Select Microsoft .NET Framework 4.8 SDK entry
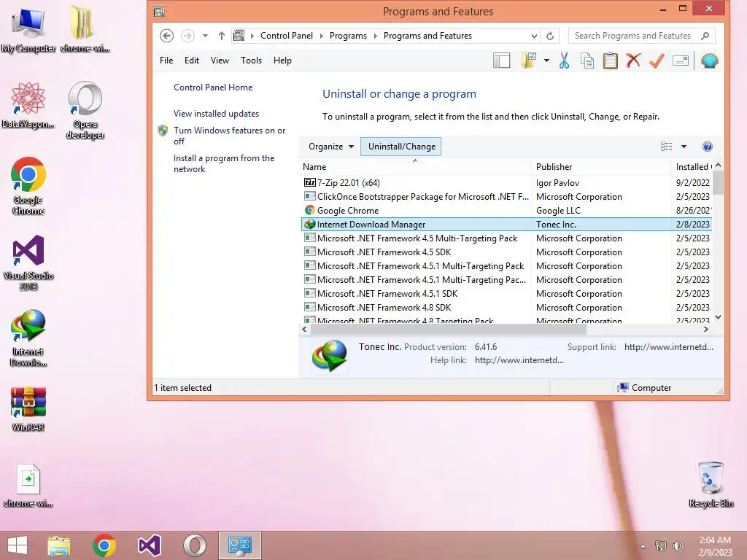Viewport: 747px width, 560px height. [x=506, y=308]
